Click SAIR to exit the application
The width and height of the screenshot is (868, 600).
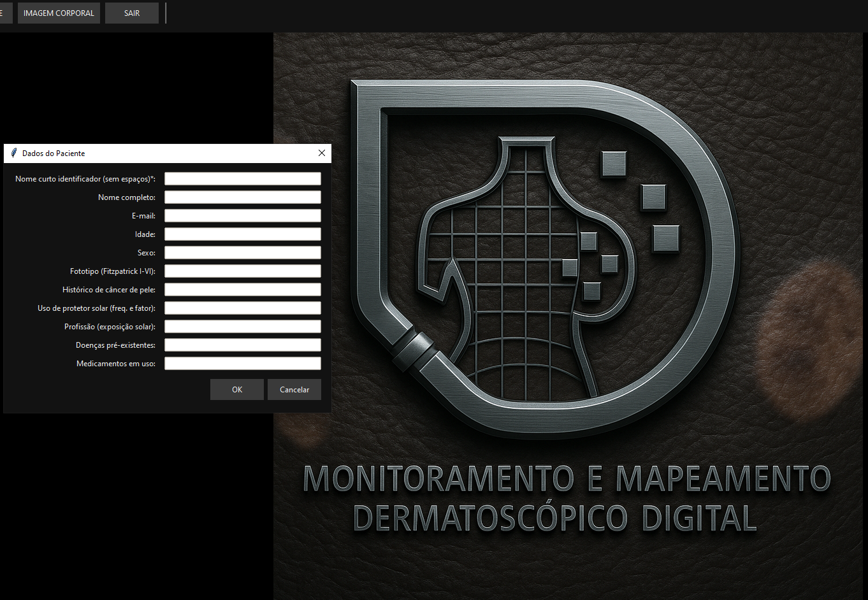(132, 13)
